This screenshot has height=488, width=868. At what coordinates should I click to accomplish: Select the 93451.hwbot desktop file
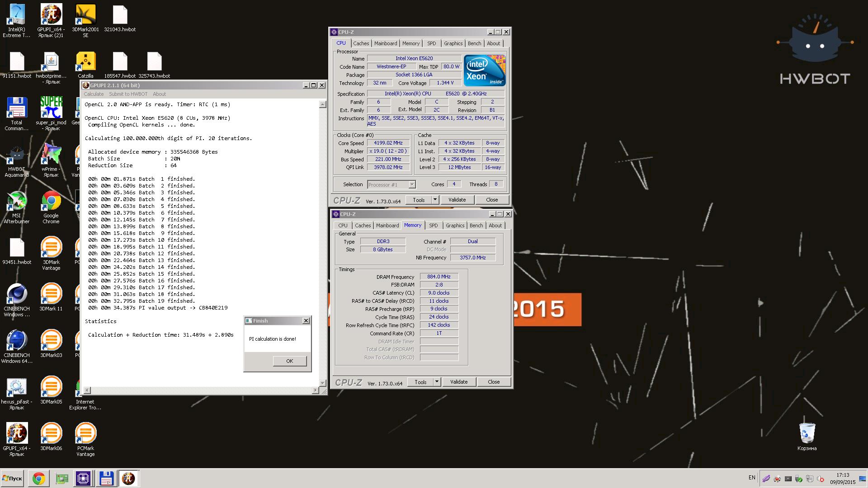click(17, 251)
